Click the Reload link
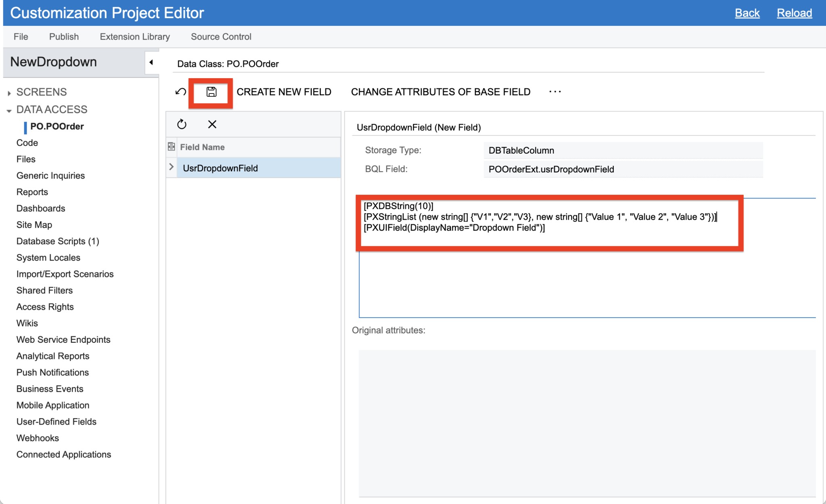 tap(794, 12)
